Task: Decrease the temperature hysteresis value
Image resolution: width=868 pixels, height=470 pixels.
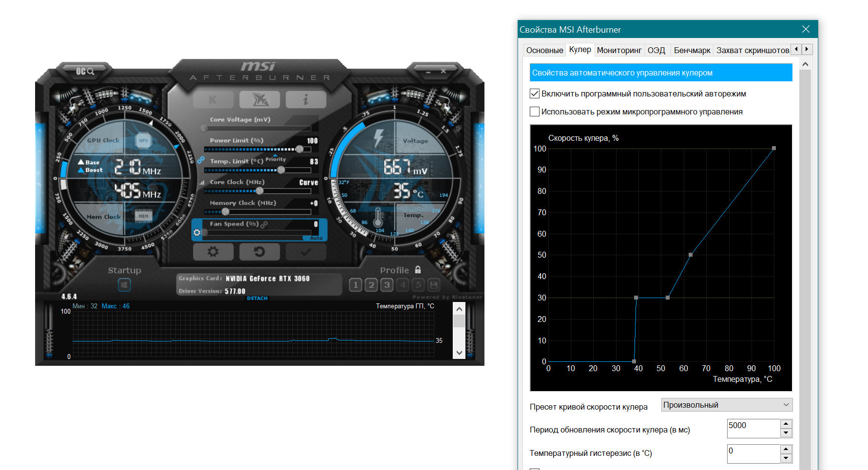Action: pos(786,458)
